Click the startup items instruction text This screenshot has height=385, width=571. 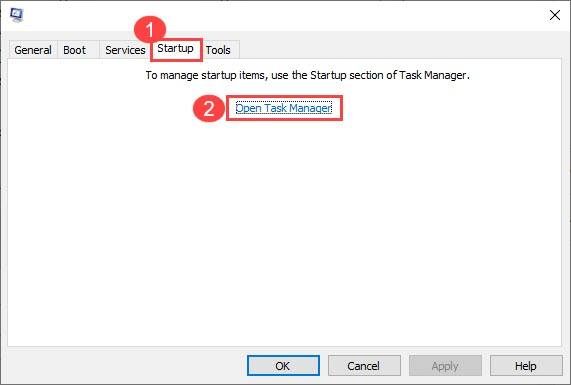[308, 75]
